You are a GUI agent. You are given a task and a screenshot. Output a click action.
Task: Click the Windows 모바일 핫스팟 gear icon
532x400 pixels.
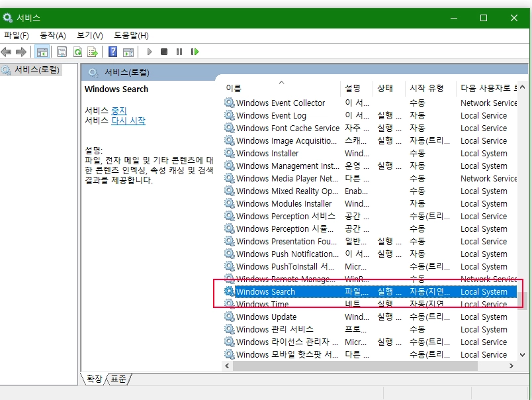(230, 354)
